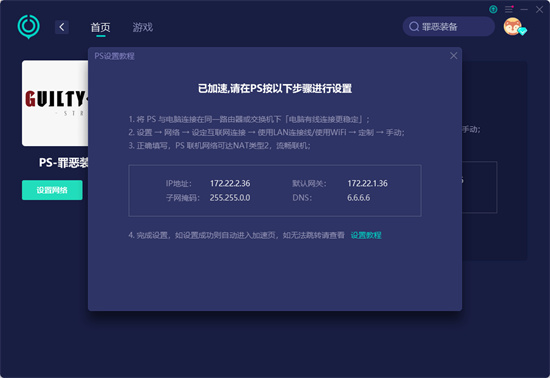550x378 pixels.
Task: Click step 1 instruction text
Action: tap(249, 119)
